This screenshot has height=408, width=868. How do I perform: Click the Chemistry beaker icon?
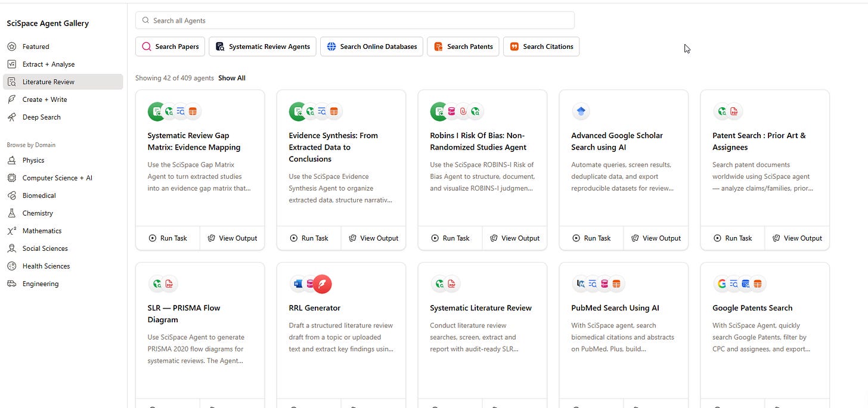(x=11, y=213)
